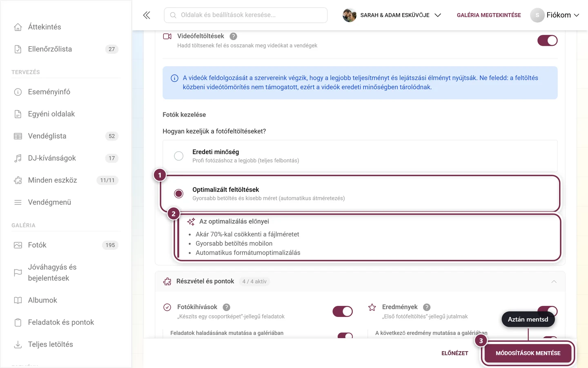Click the info icon beside Eseményinfó

[18, 92]
